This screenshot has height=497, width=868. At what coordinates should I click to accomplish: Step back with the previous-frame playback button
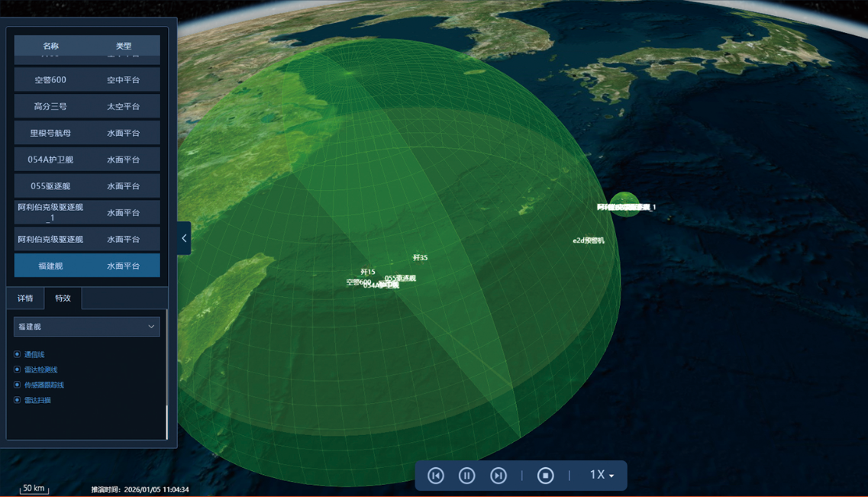coord(436,476)
